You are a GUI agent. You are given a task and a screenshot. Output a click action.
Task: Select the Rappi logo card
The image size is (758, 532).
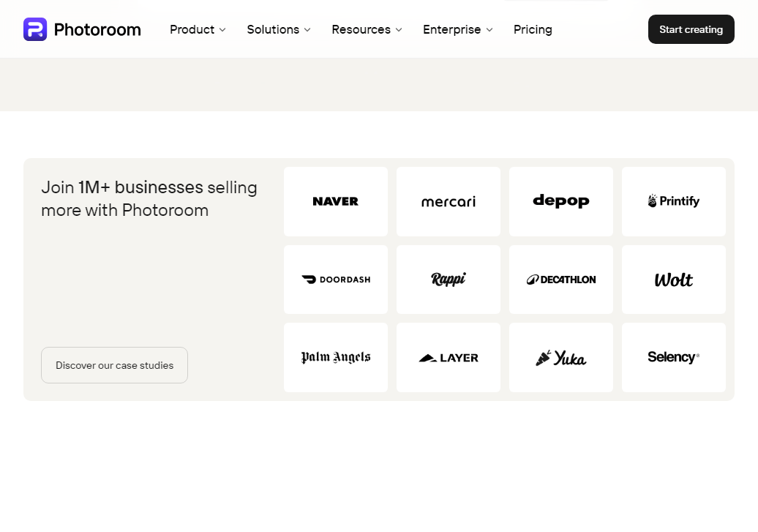pyautogui.click(x=449, y=280)
